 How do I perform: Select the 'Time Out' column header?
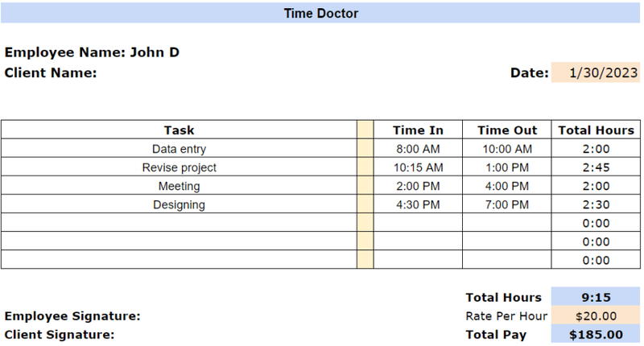(x=506, y=130)
